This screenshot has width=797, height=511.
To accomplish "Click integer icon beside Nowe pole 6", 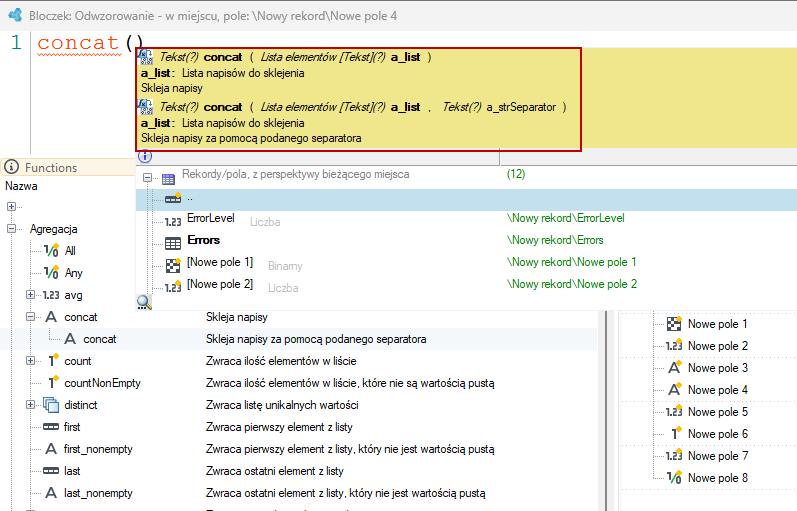I will (675, 433).
